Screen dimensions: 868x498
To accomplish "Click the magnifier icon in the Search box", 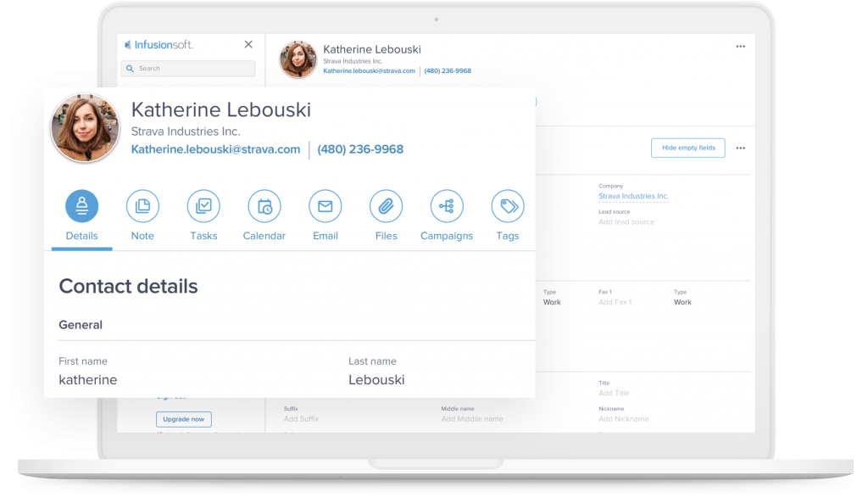I will [x=130, y=69].
